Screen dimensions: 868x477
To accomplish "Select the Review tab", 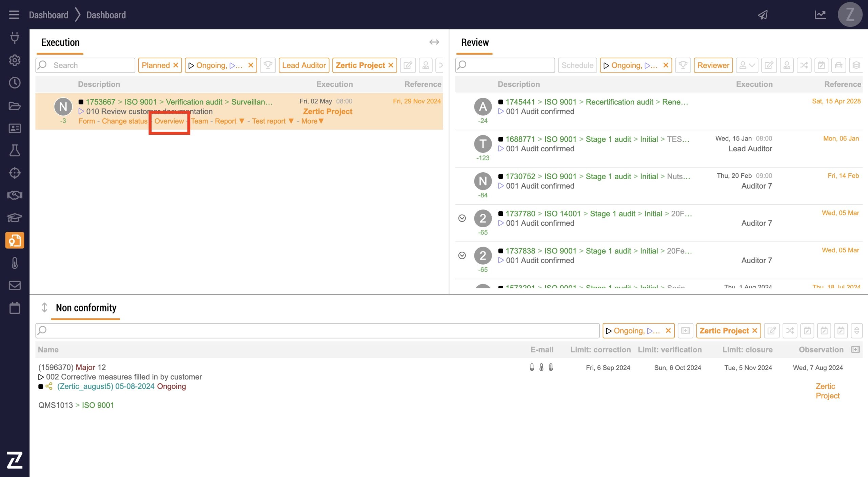I will [x=474, y=42].
